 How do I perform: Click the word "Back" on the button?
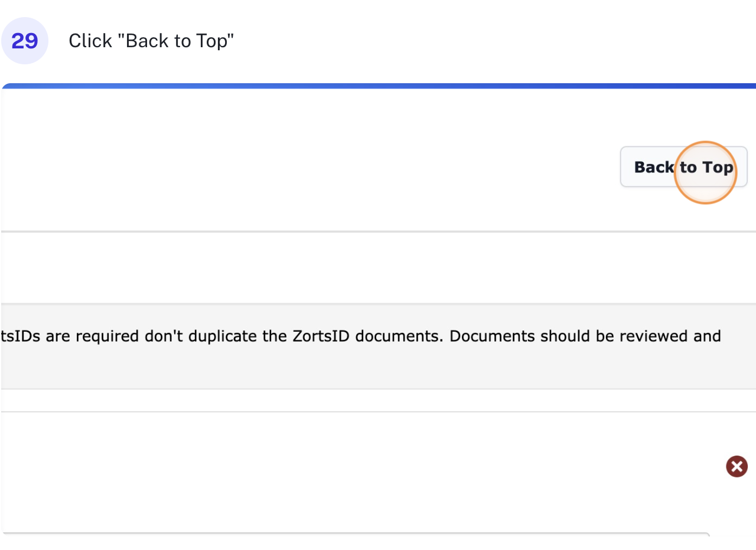(x=654, y=167)
